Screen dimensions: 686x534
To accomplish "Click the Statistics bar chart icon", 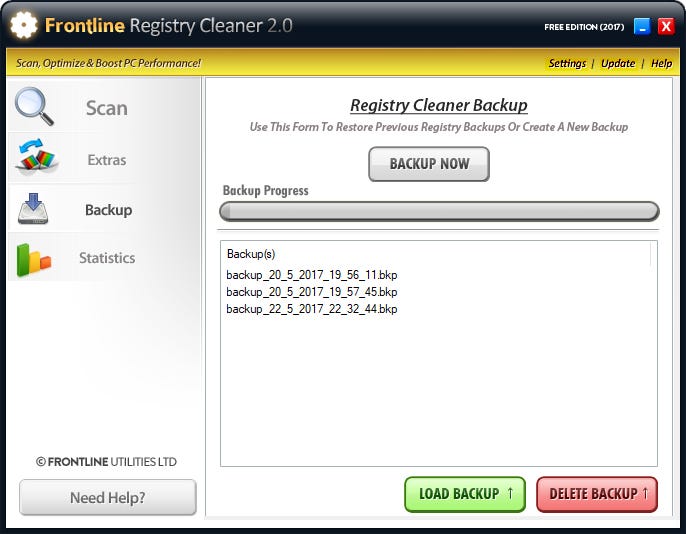I will pos(34,260).
